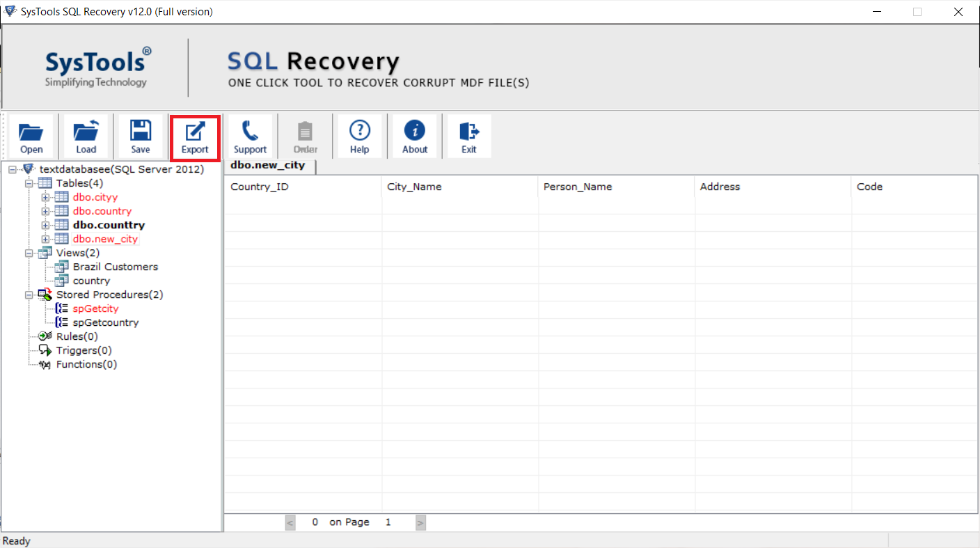The image size is (980, 548).
Task: Go to next page of records
Action: (x=420, y=522)
